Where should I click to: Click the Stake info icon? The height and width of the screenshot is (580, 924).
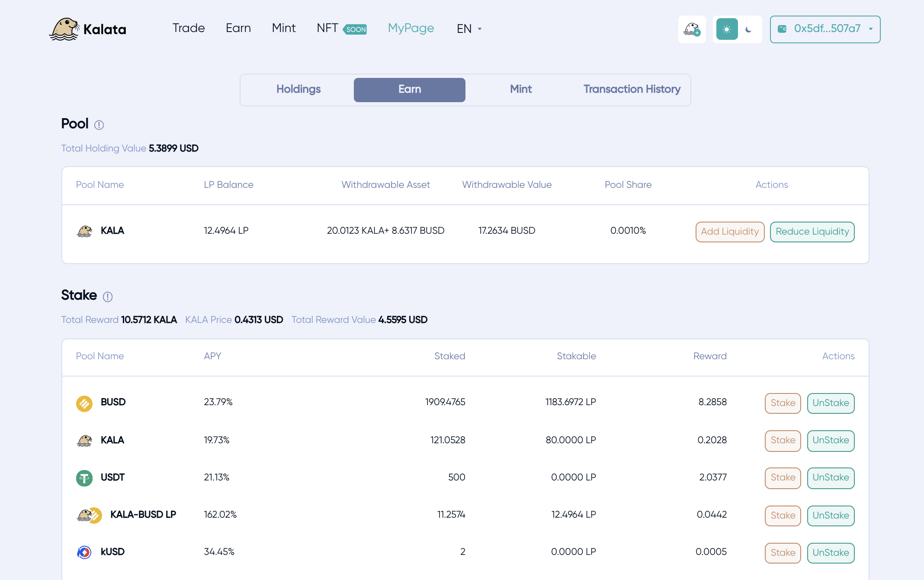108,296
